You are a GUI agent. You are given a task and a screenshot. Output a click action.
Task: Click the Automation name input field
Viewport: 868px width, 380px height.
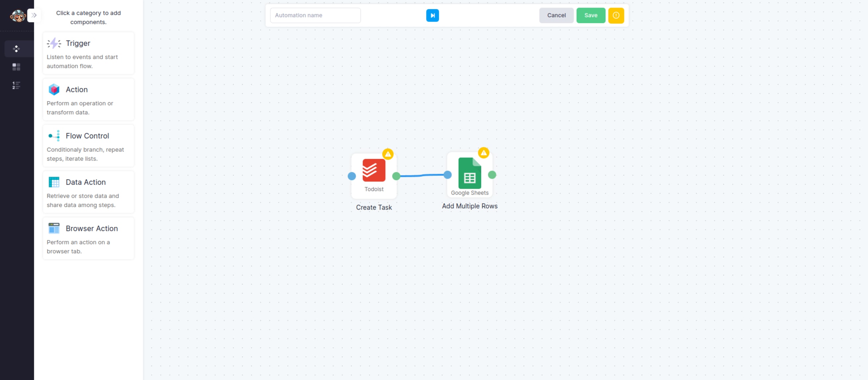(315, 15)
